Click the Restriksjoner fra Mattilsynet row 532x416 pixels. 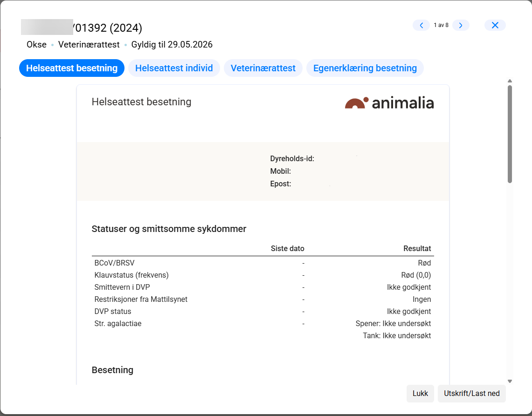click(263, 300)
